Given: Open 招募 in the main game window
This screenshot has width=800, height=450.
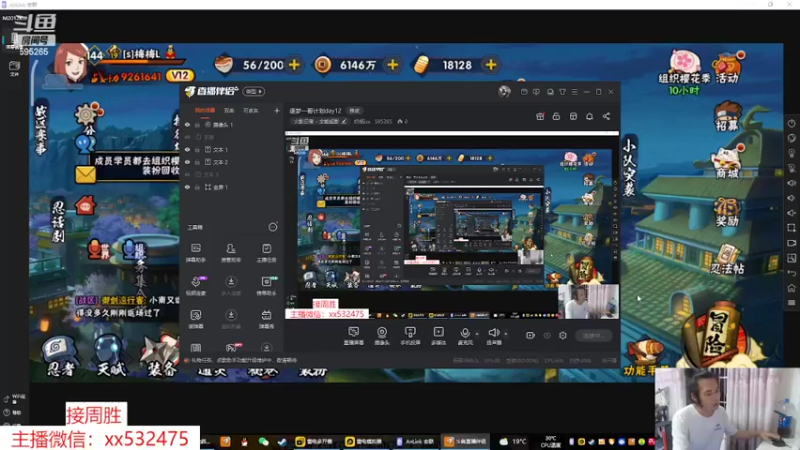Looking at the screenshot, I should [727, 117].
